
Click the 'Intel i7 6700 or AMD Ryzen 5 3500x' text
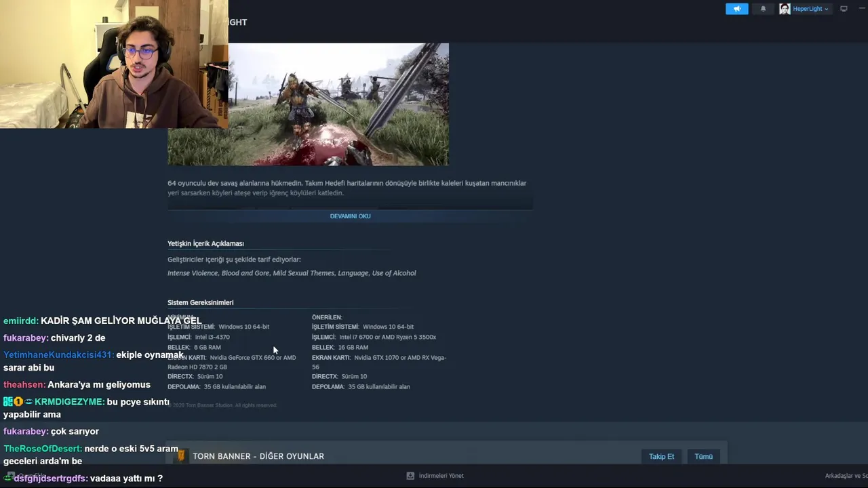click(387, 337)
